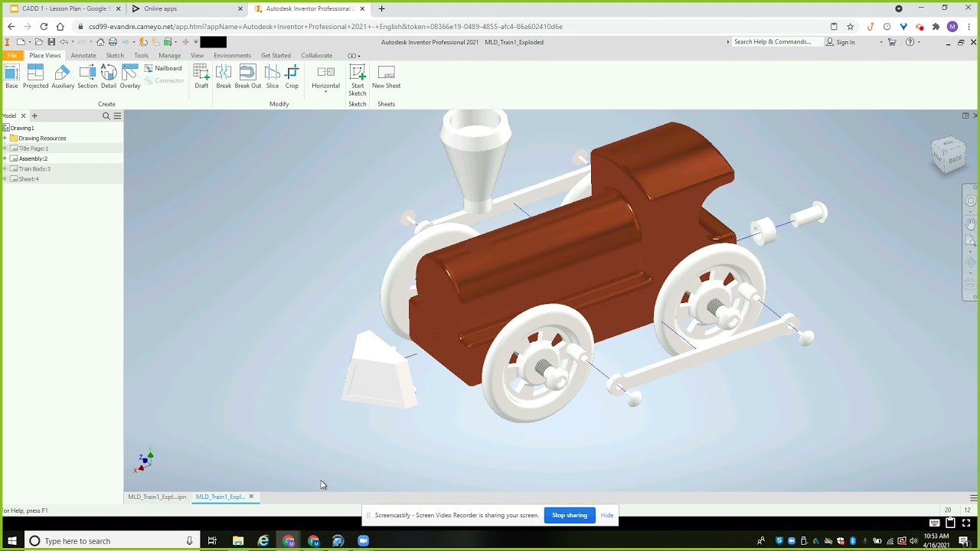Select the Train Body:3 sheet
Viewport: 980px width, 551px height.
[34, 168]
